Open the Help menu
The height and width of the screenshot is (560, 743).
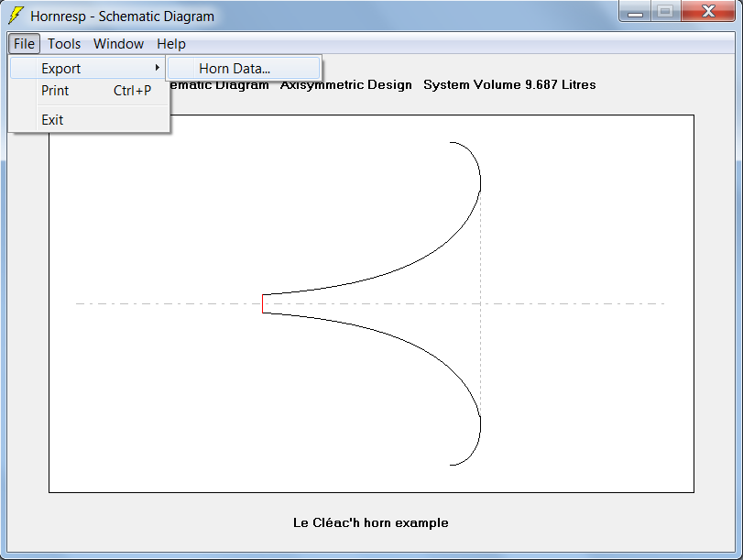click(x=171, y=44)
